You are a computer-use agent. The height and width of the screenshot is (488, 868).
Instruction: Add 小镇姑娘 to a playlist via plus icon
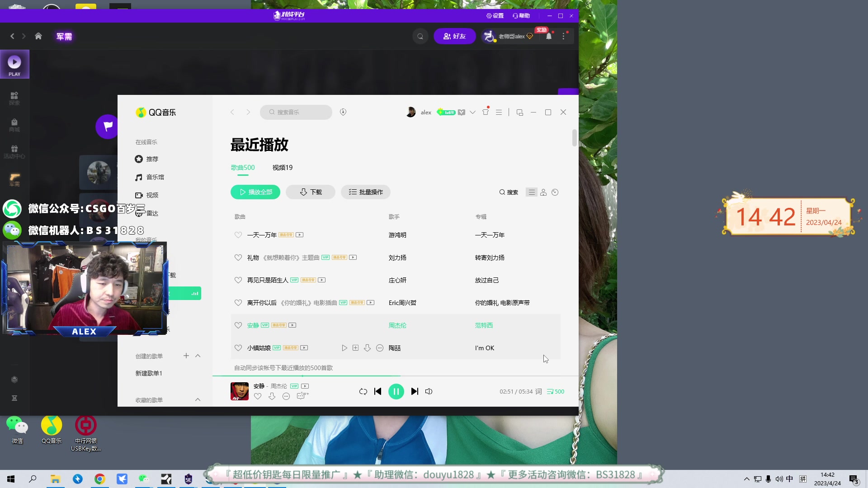356,348
